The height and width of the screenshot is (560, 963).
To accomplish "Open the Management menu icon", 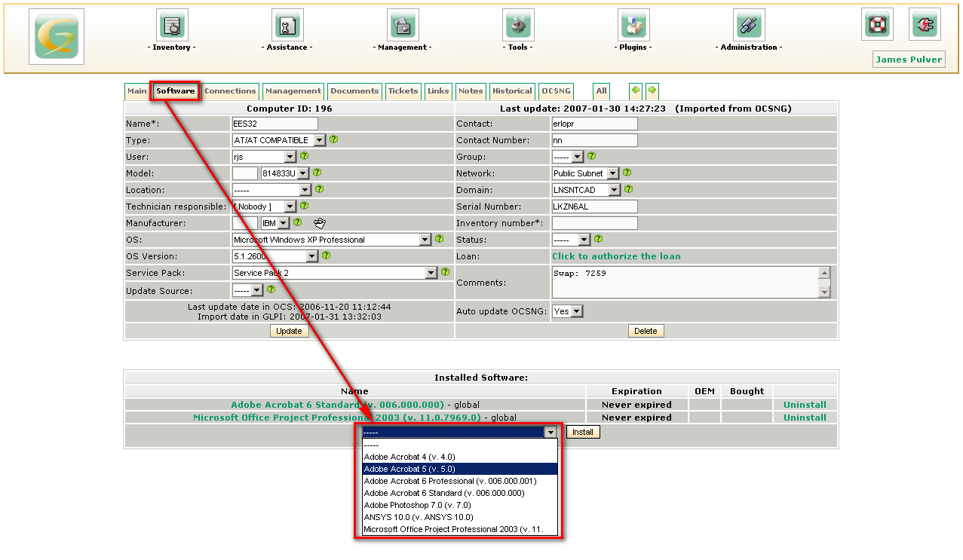I will click(403, 25).
